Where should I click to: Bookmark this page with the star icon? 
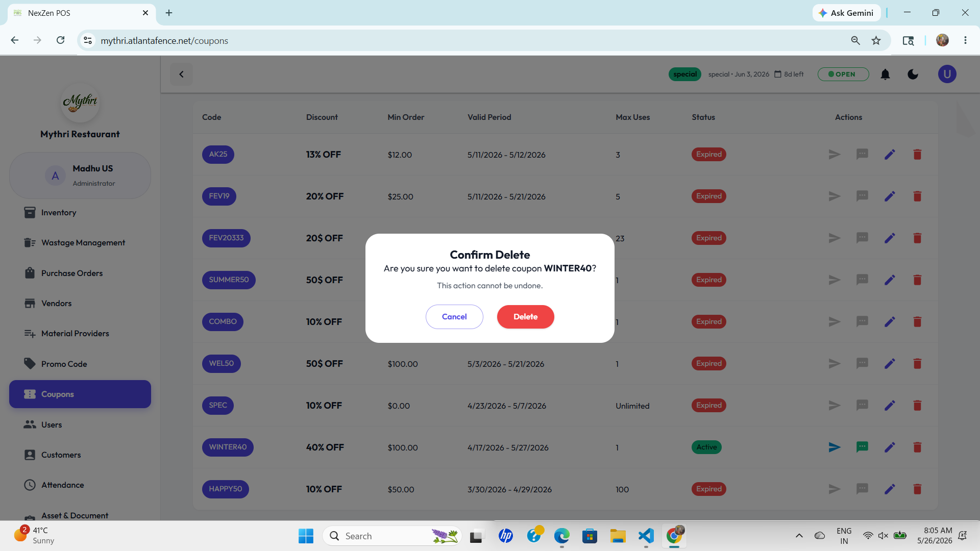click(876, 41)
